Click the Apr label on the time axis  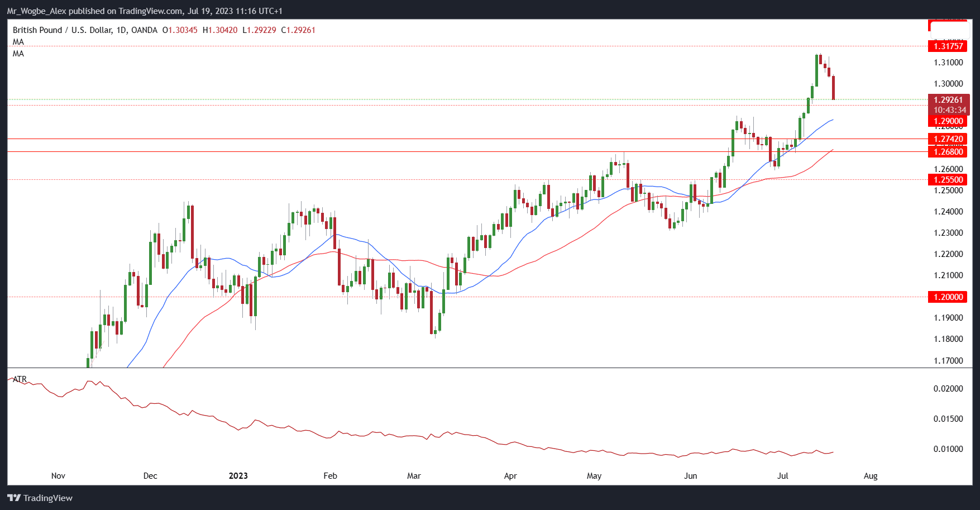pyautogui.click(x=510, y=476)
